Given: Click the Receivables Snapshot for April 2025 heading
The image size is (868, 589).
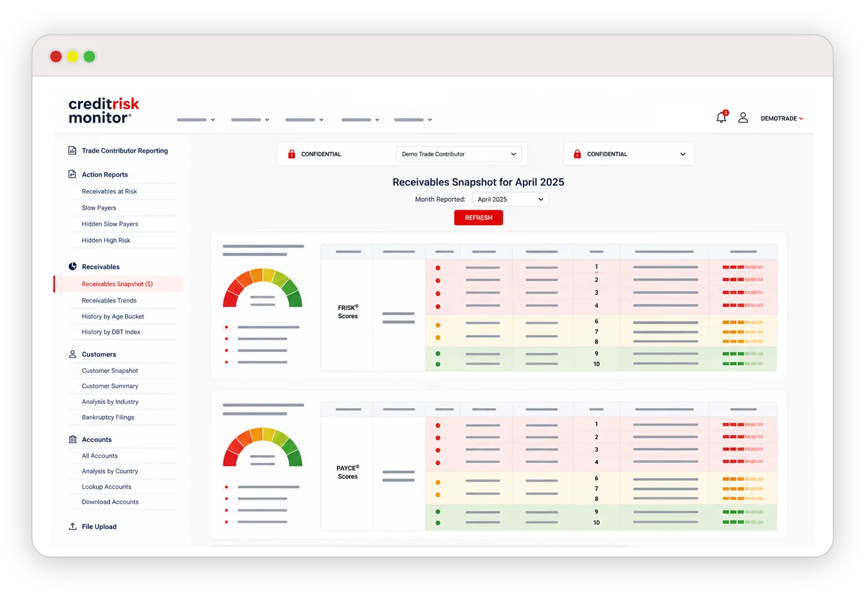Looking at the screenshot, I should pos(478,182).
